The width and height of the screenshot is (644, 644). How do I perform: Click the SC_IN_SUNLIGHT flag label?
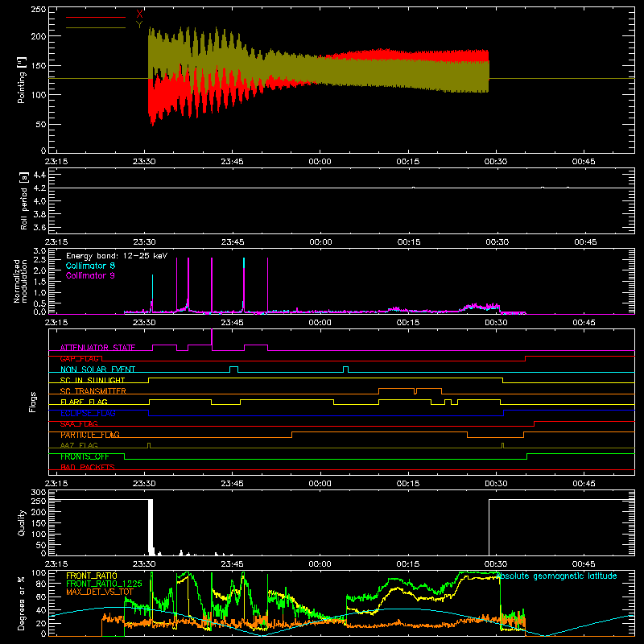(93, 380)
